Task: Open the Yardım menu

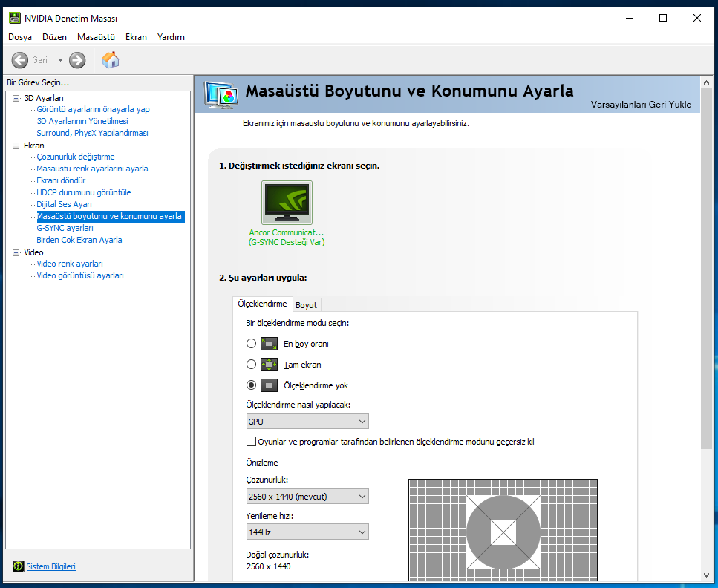Action: tap(171, 37)
